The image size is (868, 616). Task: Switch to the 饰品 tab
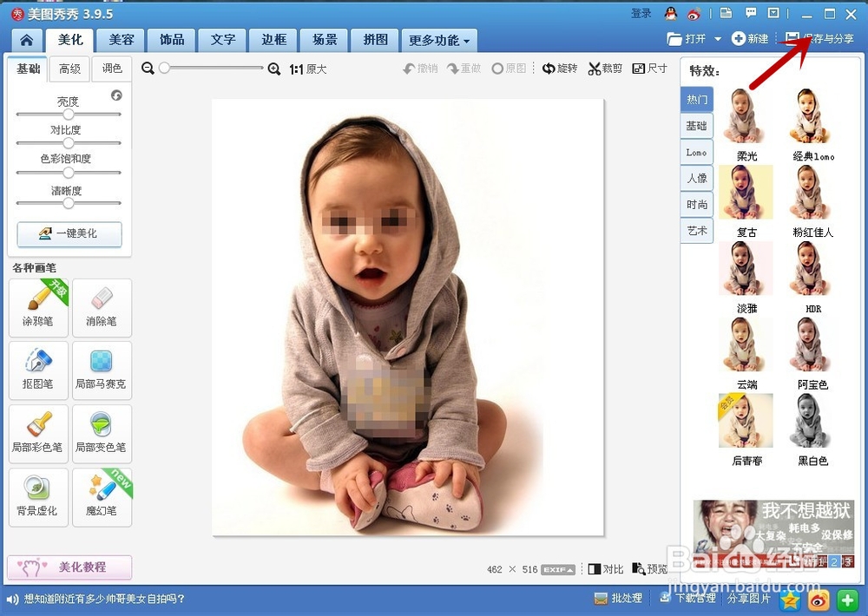point(172,40)
